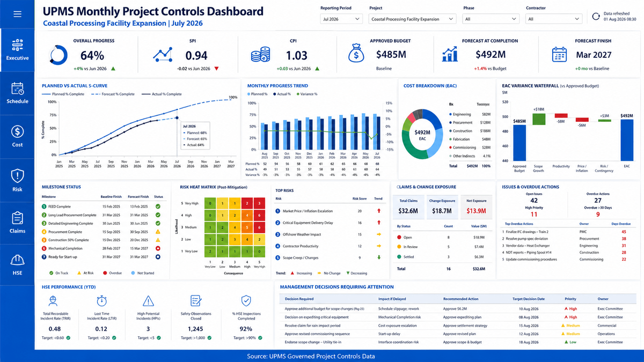The height and width of the screenshot is (362, 644).
Task: Switch to the Executive tab
Action: click(17, 49)
